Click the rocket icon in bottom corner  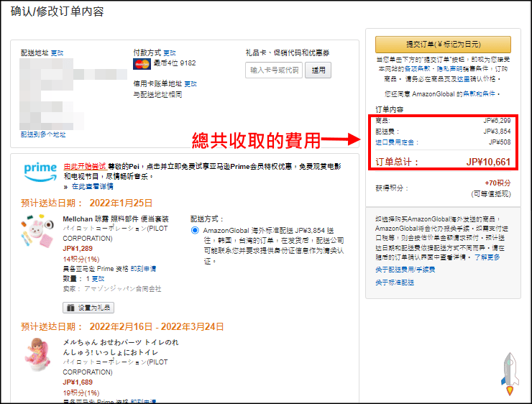click(x=511, y=373)
